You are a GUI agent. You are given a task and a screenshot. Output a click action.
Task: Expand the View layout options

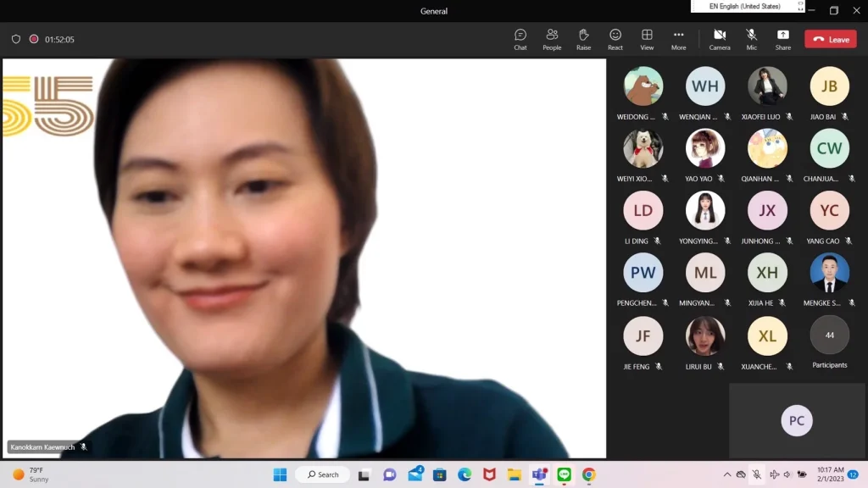pyautogui.click(x=647, y=39)
